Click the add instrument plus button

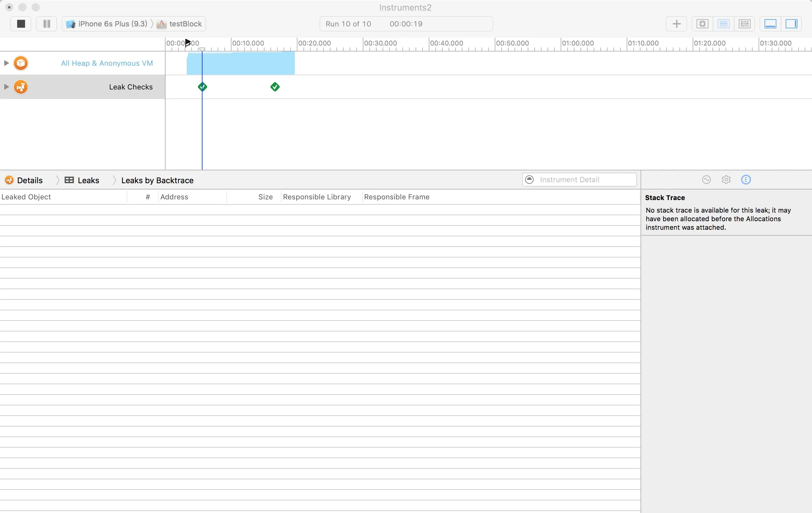pos(676,24)
